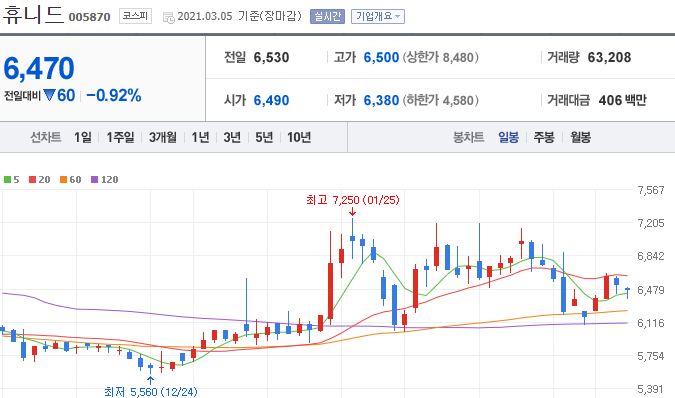Switch to 월봉 monthly candle chart
Image resolution: width=675 pixels, height=398 pixels.
pyautogui.click(x=580, y=137)
